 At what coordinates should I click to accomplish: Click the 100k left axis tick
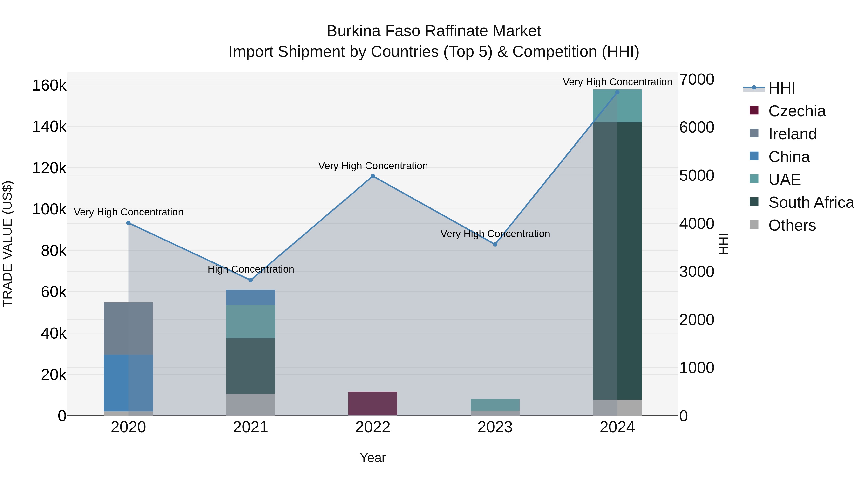coord(49,209)
